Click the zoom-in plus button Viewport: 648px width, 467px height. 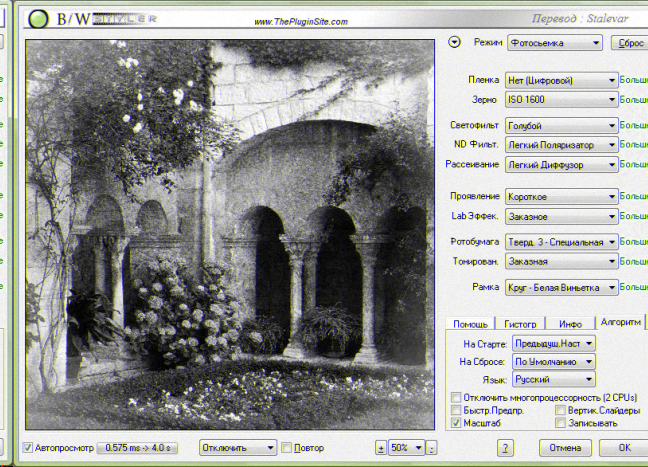point(380,448)
